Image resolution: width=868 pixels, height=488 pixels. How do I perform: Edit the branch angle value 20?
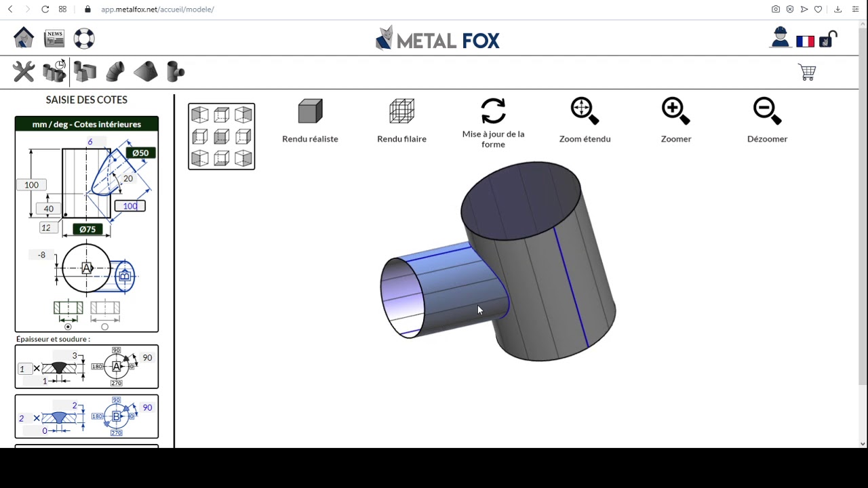[x=127, y=178]
